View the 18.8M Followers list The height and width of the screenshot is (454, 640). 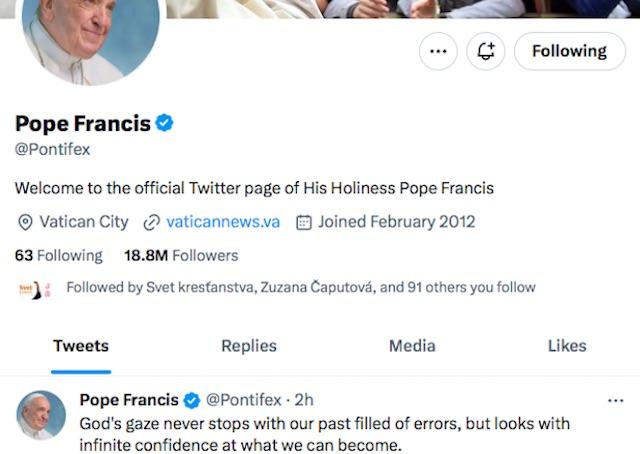point(181,255)
